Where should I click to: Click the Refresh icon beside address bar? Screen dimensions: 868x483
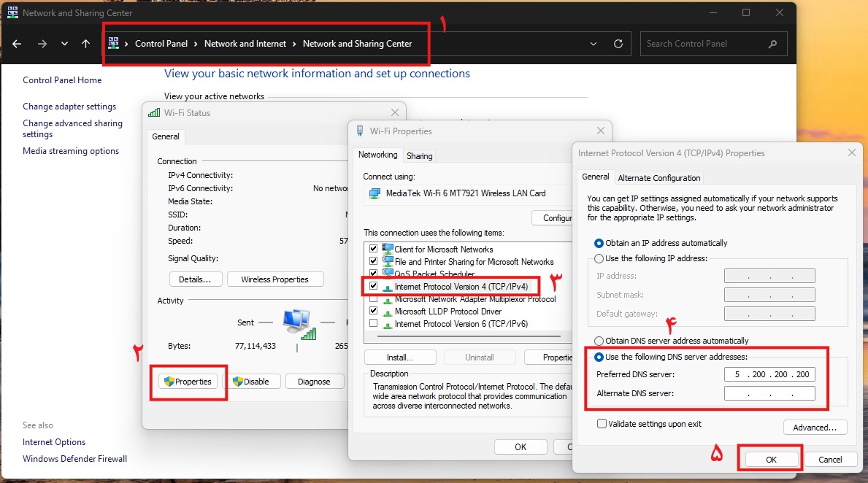(x=618, y=44)
